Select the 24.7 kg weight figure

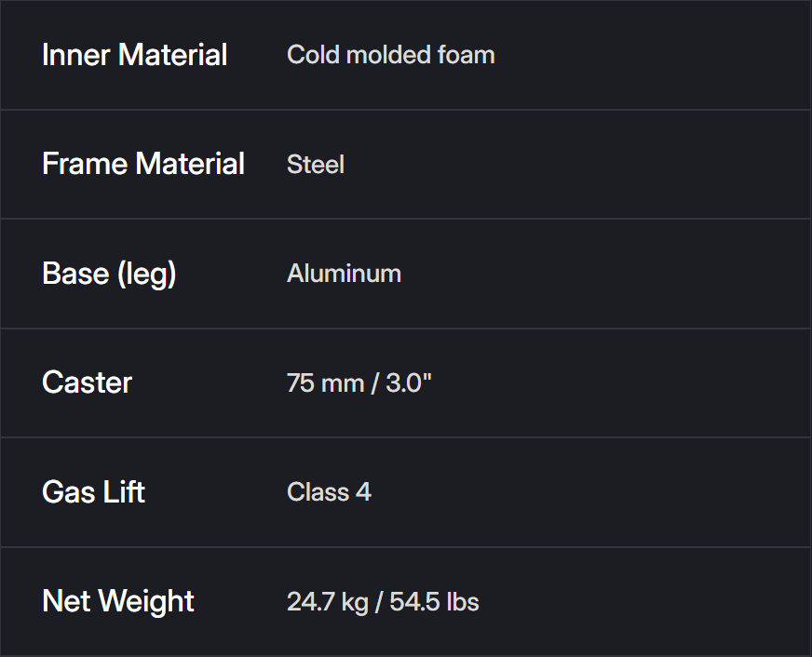[328, 601]
